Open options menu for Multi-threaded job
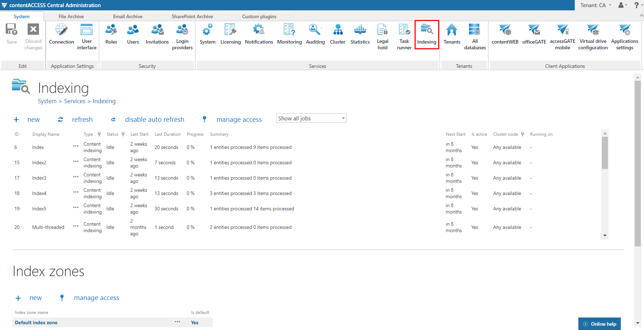The width and height of the screenshot is (644, 330). tap(76, 226)
